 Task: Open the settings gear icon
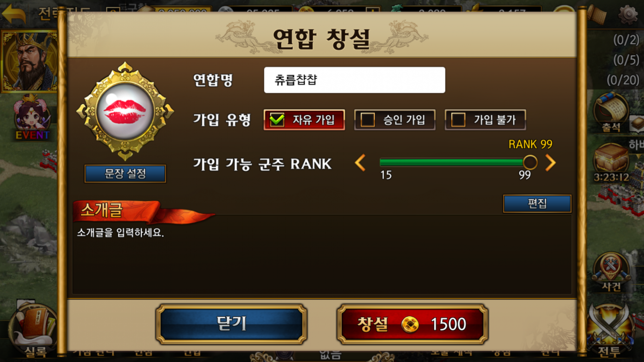tap(628, 14)
